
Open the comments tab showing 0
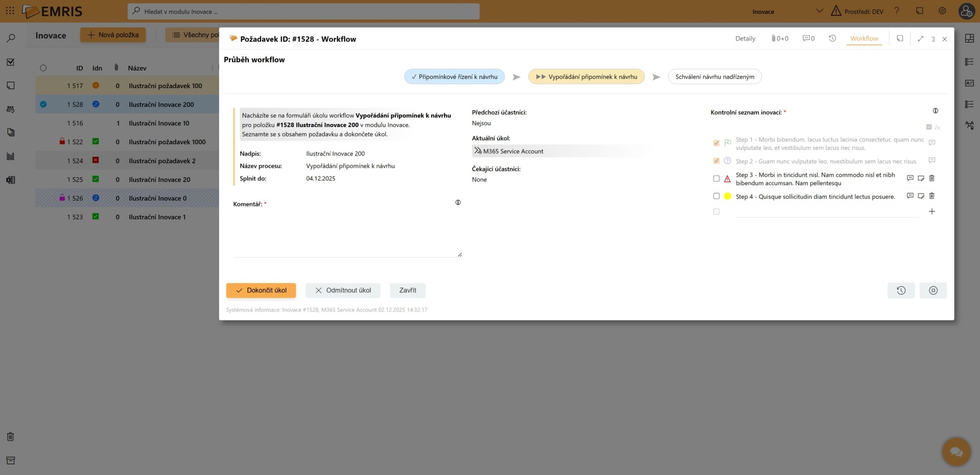coord(808,38)
